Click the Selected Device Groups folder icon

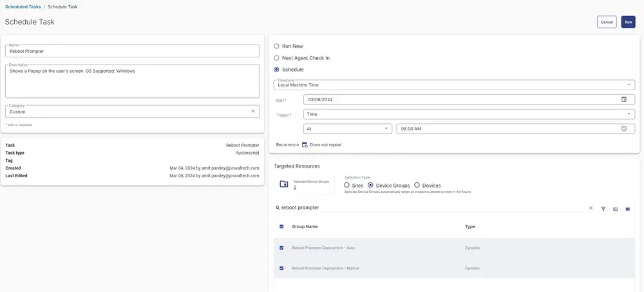tap(284, 184)
